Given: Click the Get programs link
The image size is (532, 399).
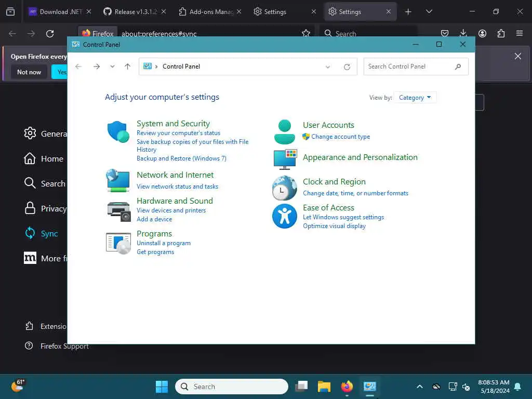Looking at the screenshot, I should point(155,252).
